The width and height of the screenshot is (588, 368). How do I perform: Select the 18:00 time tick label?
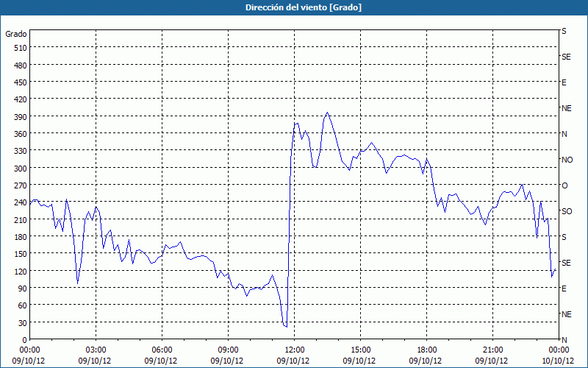click(427, 350)
